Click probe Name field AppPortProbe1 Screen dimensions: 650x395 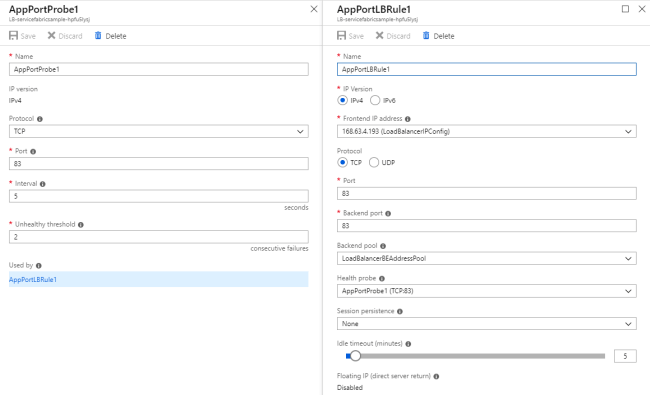(159, 69)
